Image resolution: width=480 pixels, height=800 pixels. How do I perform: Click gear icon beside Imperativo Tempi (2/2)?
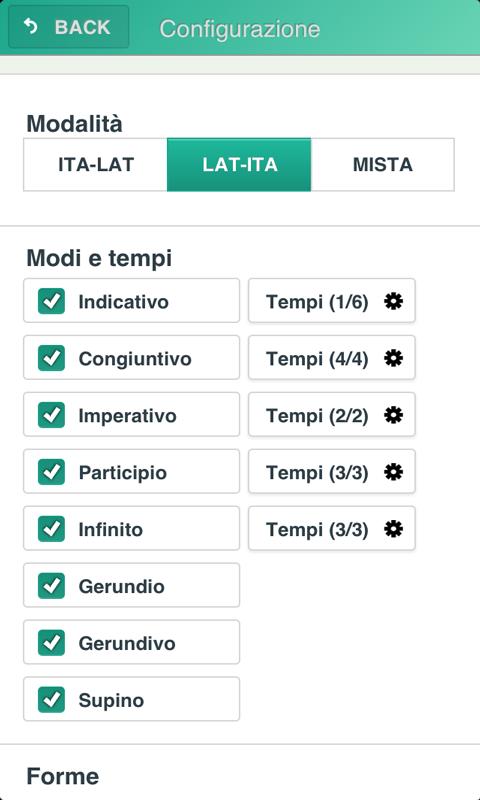pos(393,415)
